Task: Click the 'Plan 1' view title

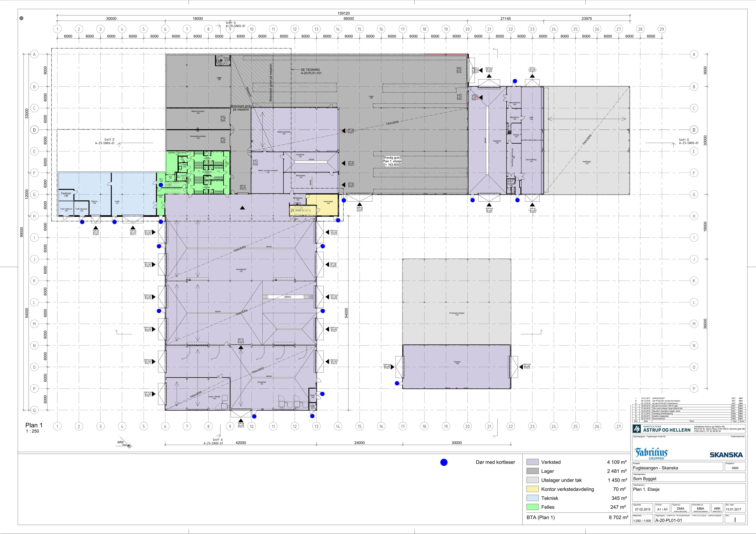Action: coord(34,425)
